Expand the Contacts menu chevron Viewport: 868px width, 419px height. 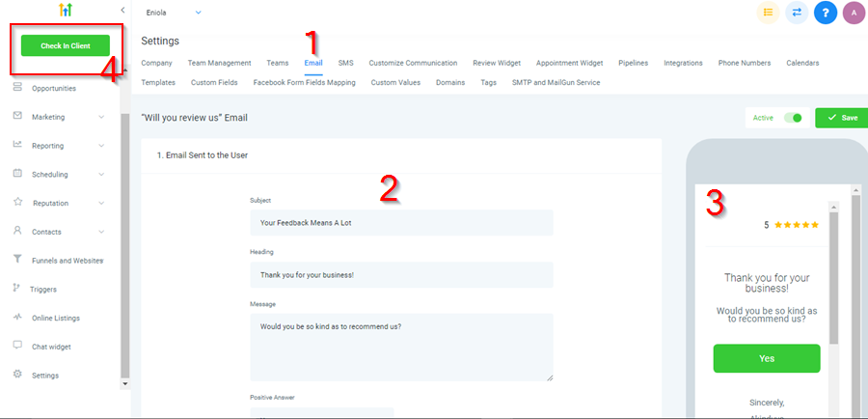click(x=101, y=232)
